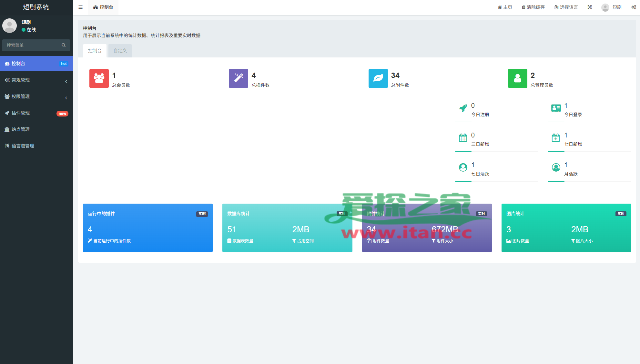Click the fullscreen toggle icon
Viewport: 640px width, 364px height.
point(590,7)
